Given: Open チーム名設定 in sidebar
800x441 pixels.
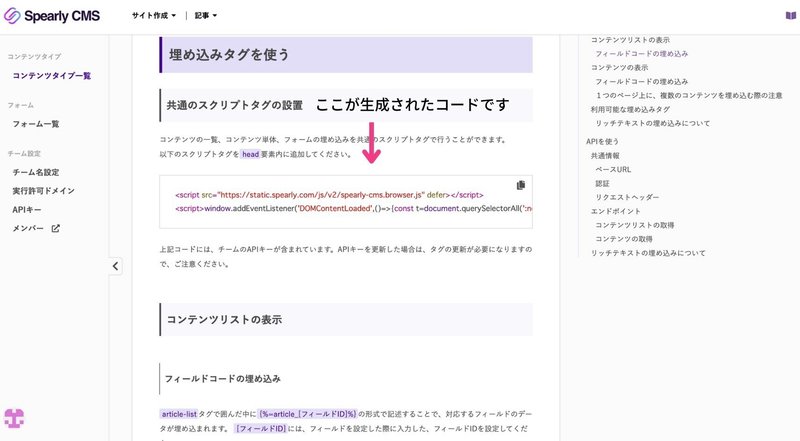Looking at the screenshot, I should pyautogui.click(x=36, y=172).
